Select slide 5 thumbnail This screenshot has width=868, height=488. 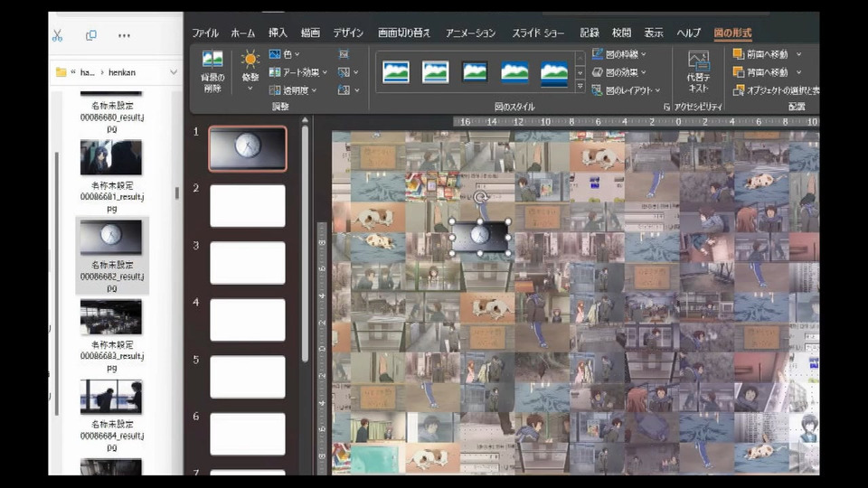tap(248, 377)
